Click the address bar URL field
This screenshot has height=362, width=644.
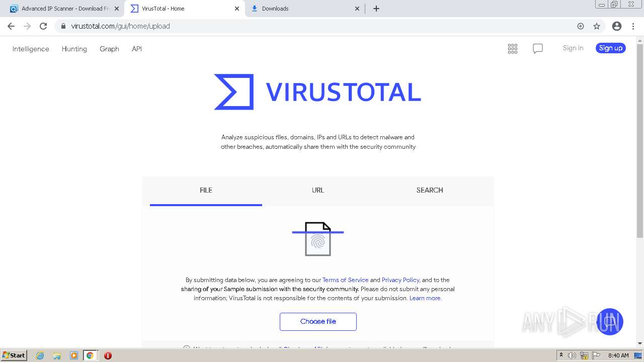click(317, 26)
